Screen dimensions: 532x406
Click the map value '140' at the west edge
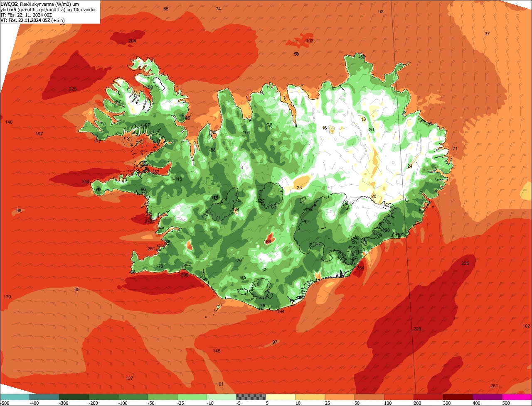click(x=9, y=122)
